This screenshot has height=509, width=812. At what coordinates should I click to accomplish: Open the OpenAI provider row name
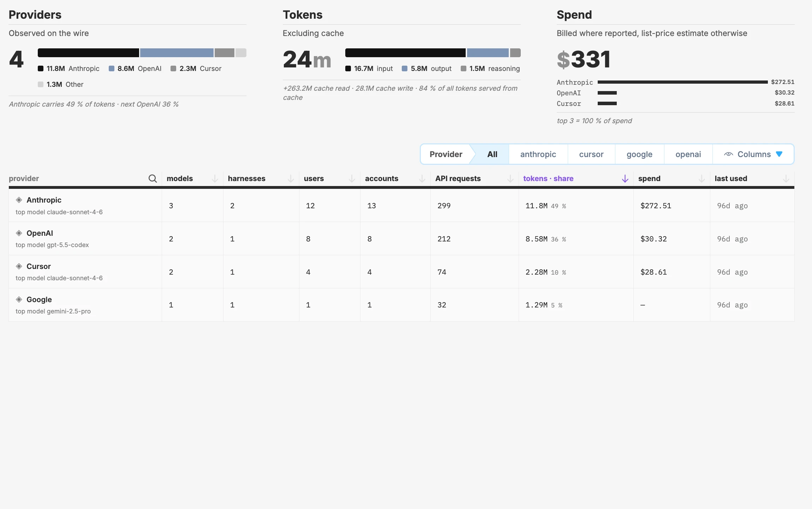[40, 233]
